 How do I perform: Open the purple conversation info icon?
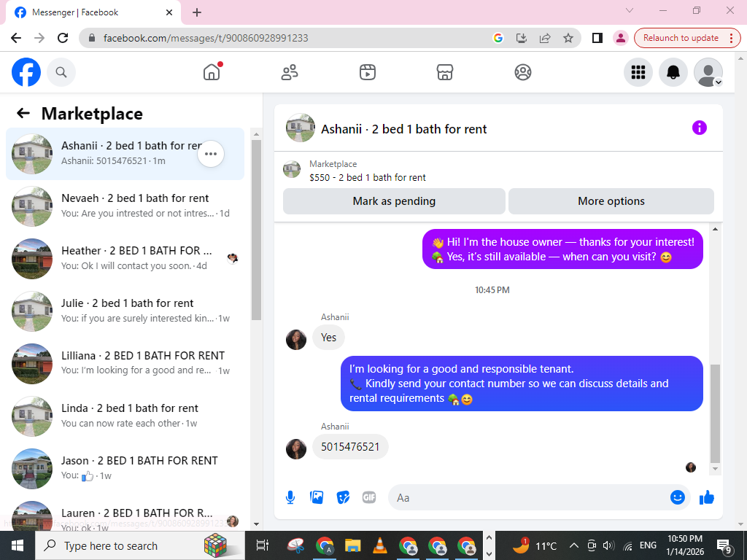tap(700, 128)
